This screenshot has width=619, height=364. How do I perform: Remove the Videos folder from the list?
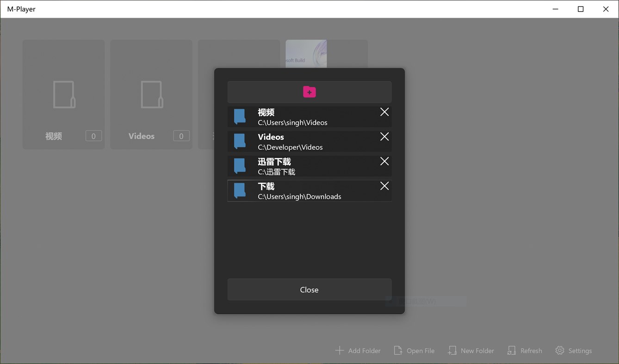pyautogui.click(x=384, y=136)
